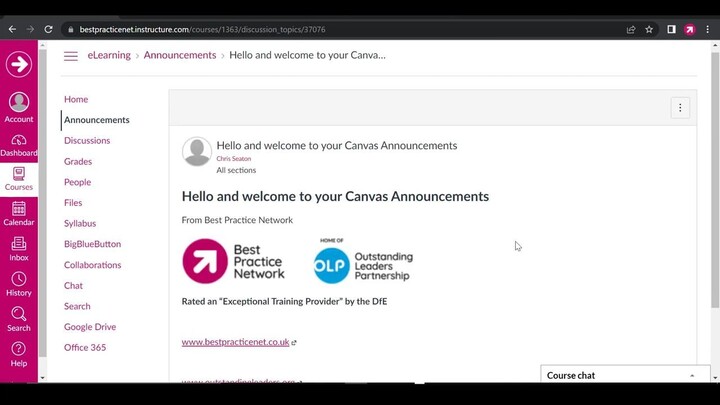This screenshot has width=720, height=405.
Task: Click the browser forward arrow
Action: [x=30, y=29]
